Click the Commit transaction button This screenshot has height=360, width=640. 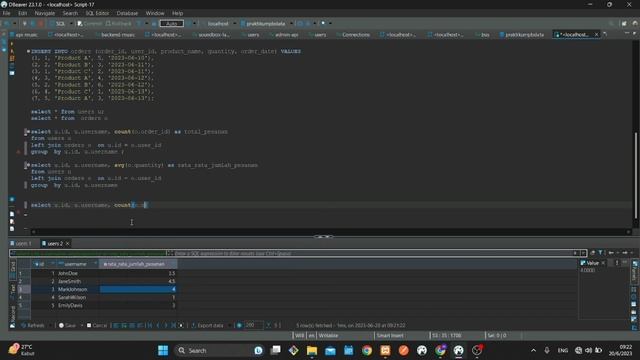point(90,24)
